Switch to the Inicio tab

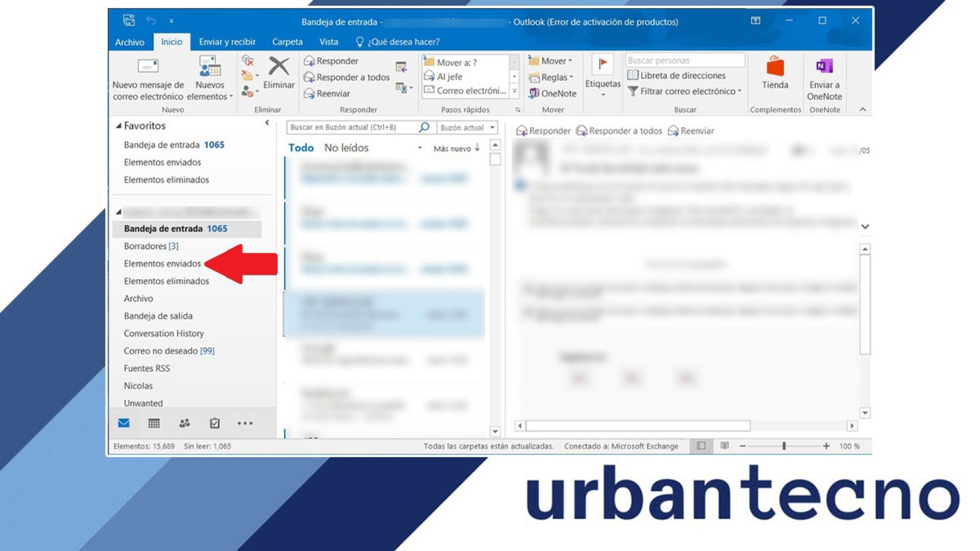pos(171,41)
